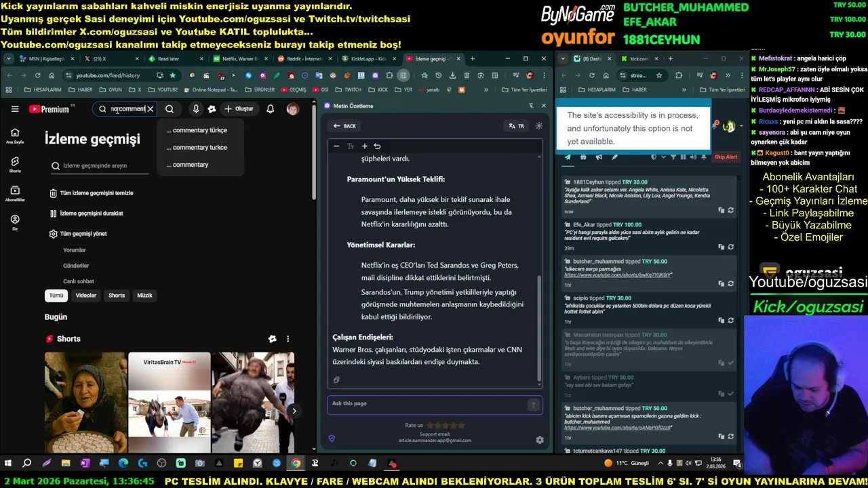Open the Gönderiler link

point(76,266)
